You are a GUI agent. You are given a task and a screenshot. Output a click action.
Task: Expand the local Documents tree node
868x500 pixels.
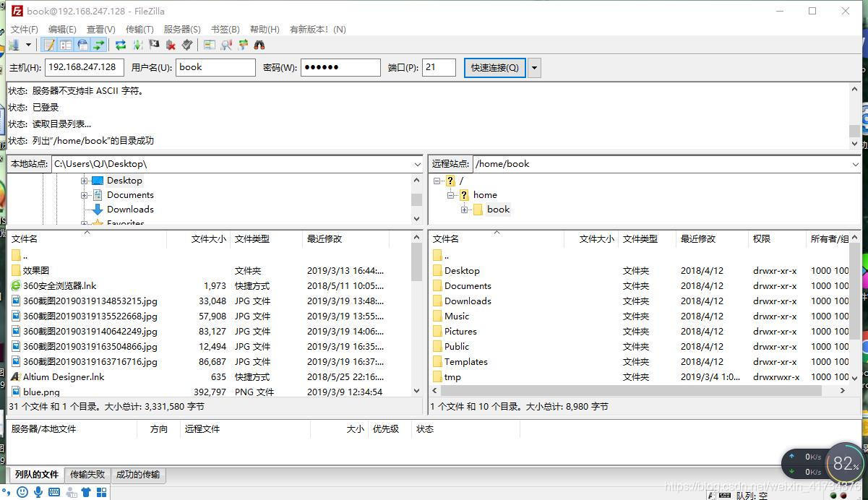pyautogui.click(x=85, y=195)
